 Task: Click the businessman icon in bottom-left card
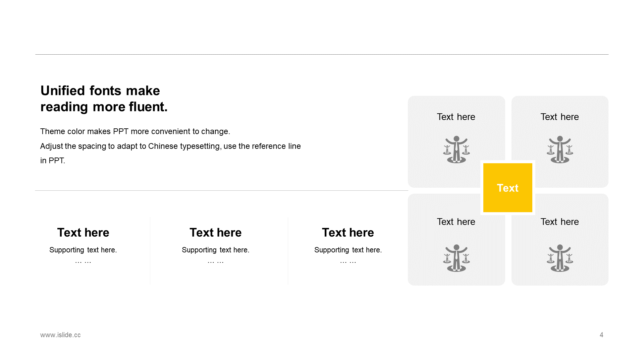[456, 258]
